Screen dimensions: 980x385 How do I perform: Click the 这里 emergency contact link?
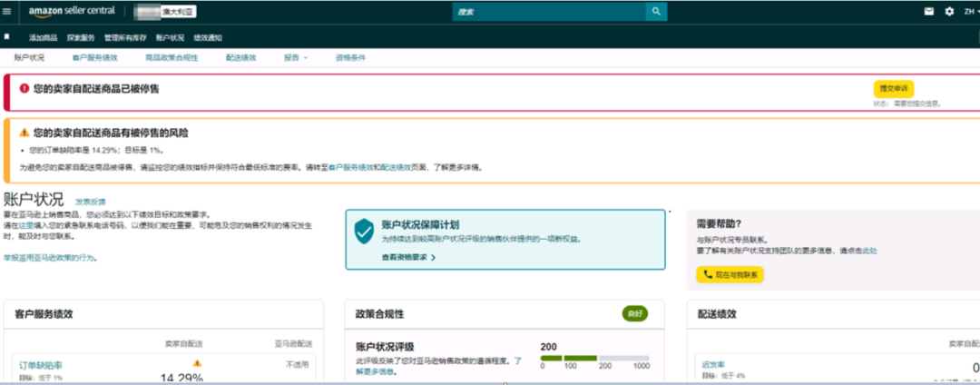click(25, 224)
